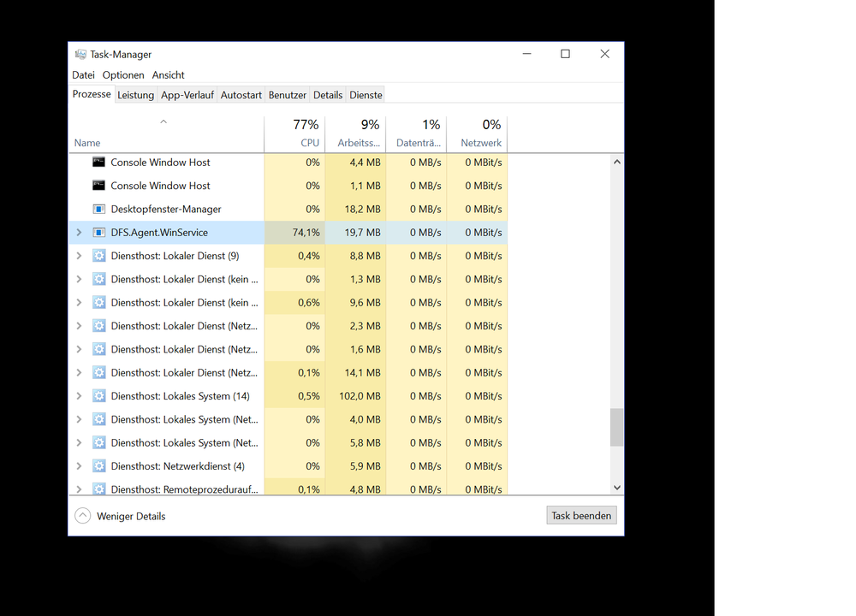856x616 pixels.
Task: Switch to the Leistung tab
Action: [135, 95]
